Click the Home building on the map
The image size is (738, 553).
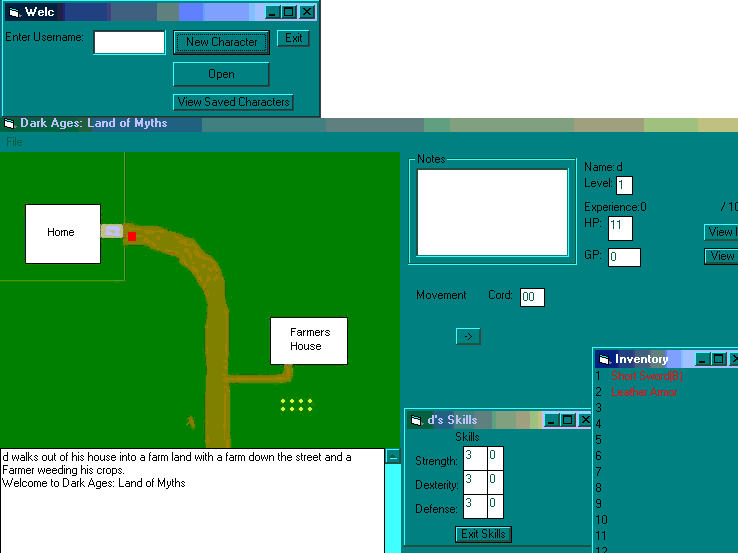coord(63,233)
